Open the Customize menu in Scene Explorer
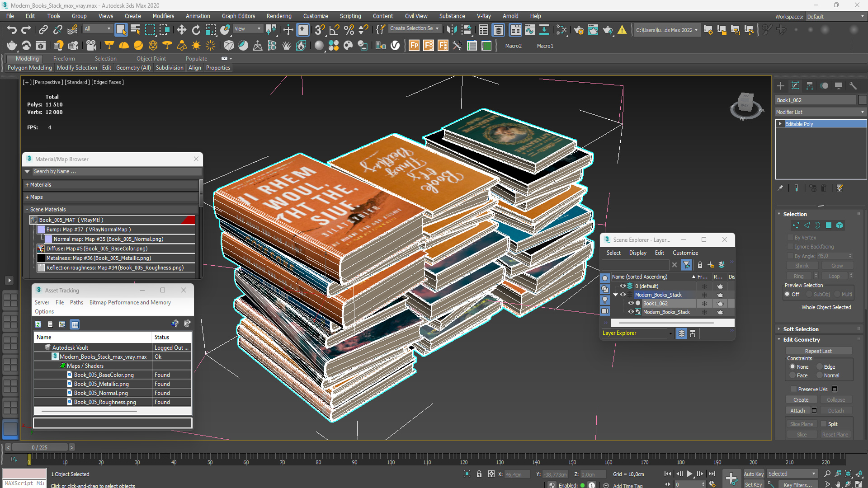The width and height of the screenshot is (868, 488). tap(685, 253)
